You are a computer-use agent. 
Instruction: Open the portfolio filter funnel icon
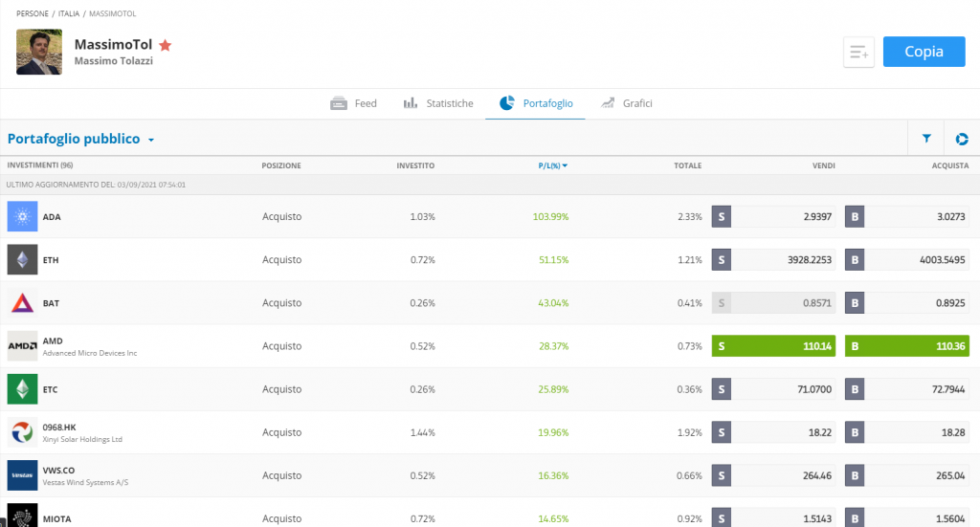point(926,139)
